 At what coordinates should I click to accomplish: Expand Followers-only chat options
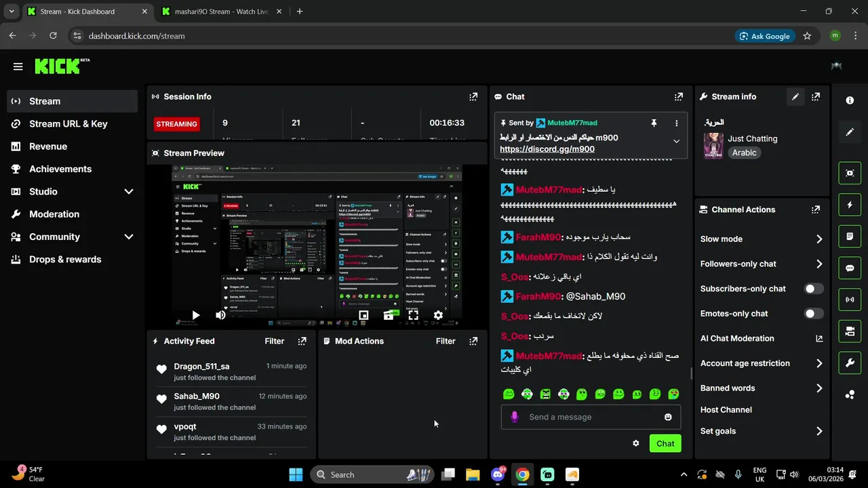(819, 264)
